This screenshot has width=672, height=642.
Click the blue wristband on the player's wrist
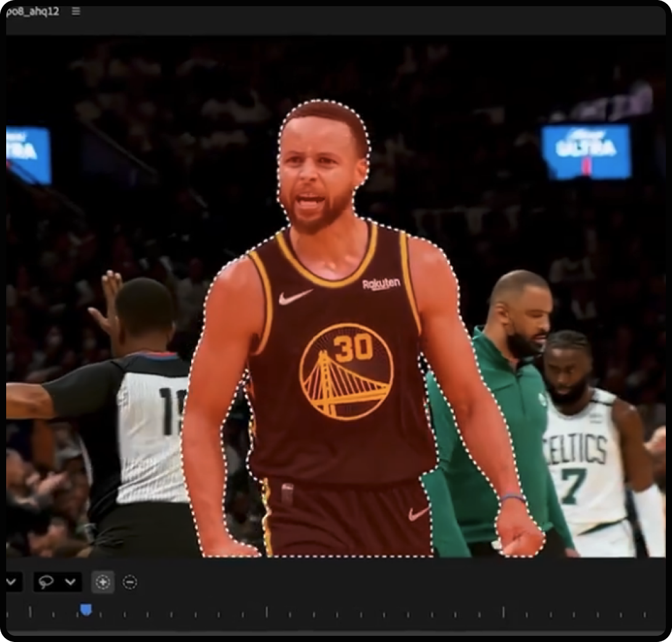[512, 497]
